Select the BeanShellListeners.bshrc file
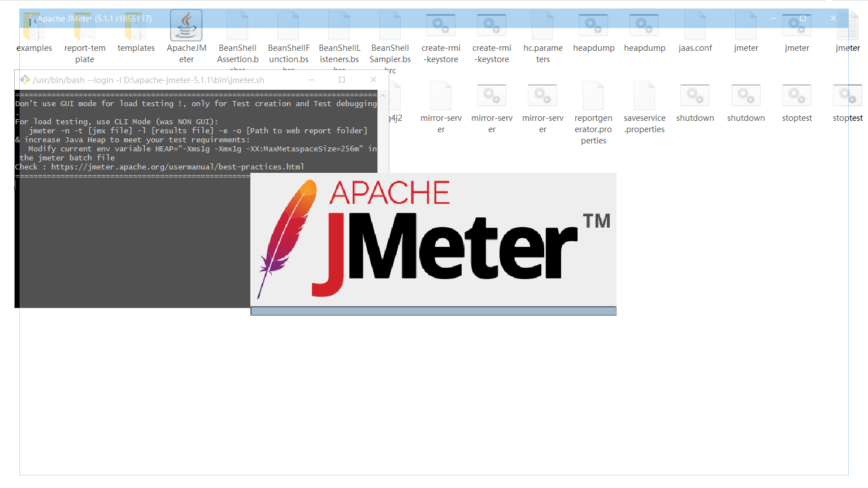868x488 pixels. point(339,40)
